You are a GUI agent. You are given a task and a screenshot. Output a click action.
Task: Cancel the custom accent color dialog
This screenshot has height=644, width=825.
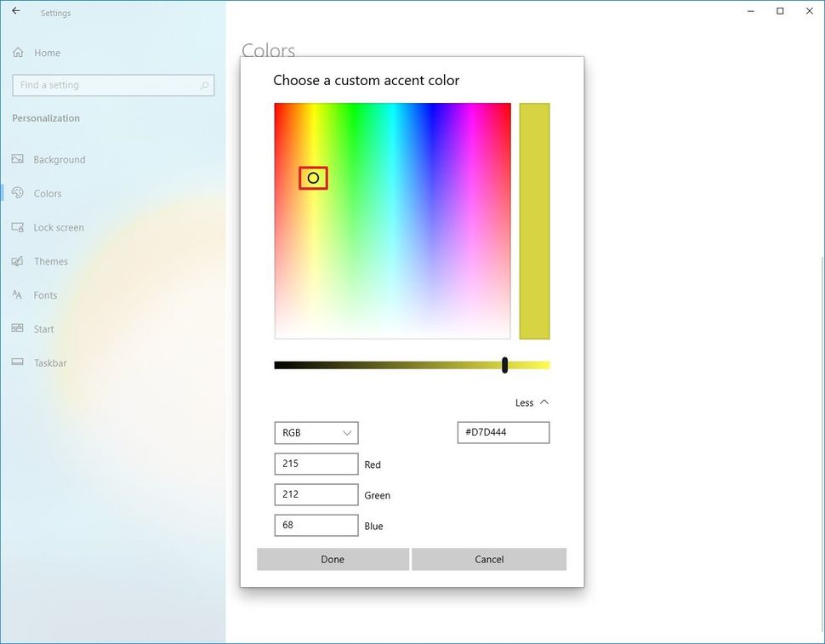point(489,559)
